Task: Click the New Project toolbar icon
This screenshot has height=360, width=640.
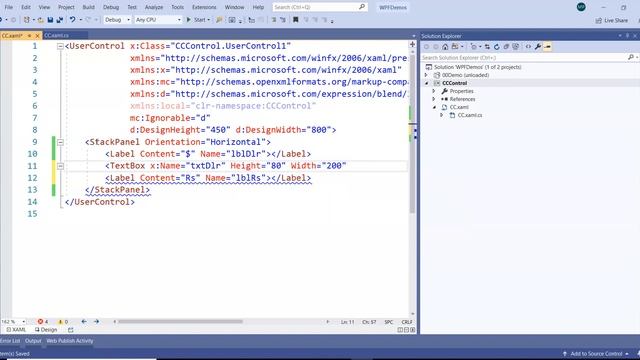Action: [27, 20]
